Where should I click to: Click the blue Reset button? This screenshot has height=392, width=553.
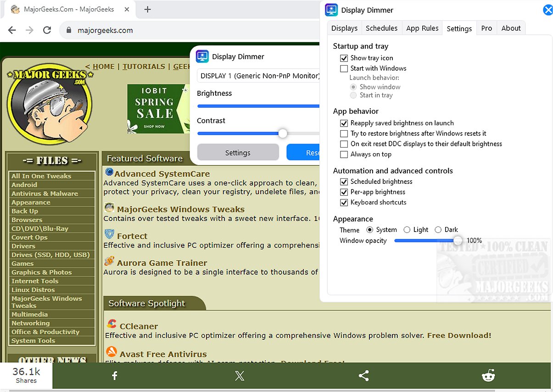[303, 153]
